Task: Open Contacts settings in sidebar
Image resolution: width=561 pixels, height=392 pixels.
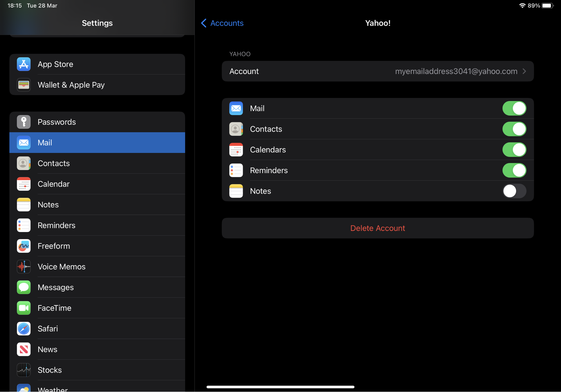Action: 97,163
